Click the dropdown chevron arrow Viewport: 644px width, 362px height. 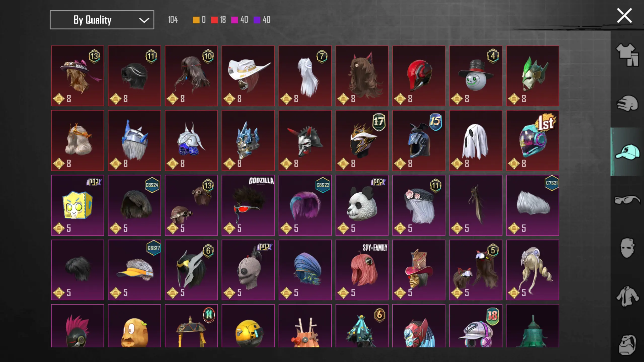pyautogui.click(x=144, y=20)
